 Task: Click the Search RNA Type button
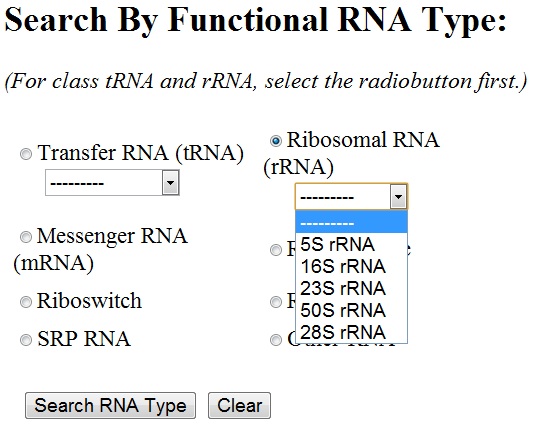click(110, 406)
